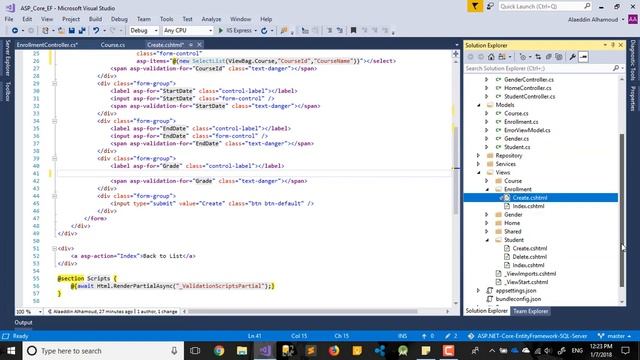This screenshot has height=360, width=640.
Task: Toggle INS insert mode indicator in status bar
Action: pos(402,336)
